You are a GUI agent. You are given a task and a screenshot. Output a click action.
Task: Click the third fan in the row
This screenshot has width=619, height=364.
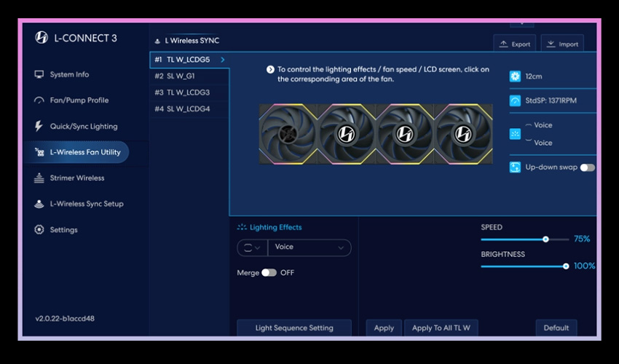(405, 134)
